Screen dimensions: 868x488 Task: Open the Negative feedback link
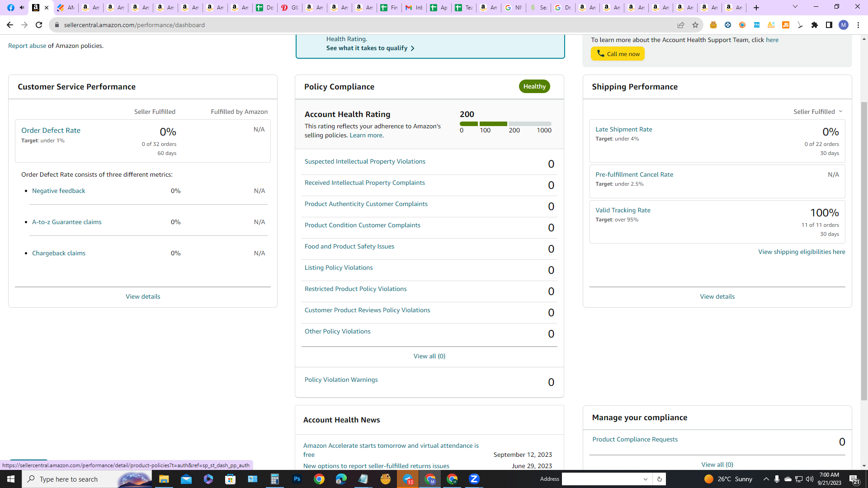click(x=59, y=191)
